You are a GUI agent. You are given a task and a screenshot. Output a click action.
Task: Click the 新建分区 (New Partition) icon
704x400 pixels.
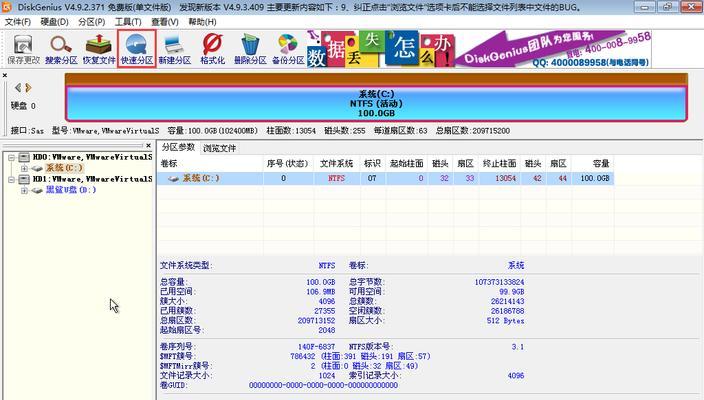(173, 48)
